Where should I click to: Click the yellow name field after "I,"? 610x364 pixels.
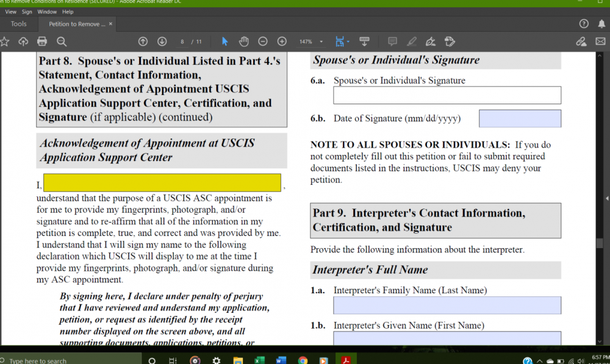162,183
